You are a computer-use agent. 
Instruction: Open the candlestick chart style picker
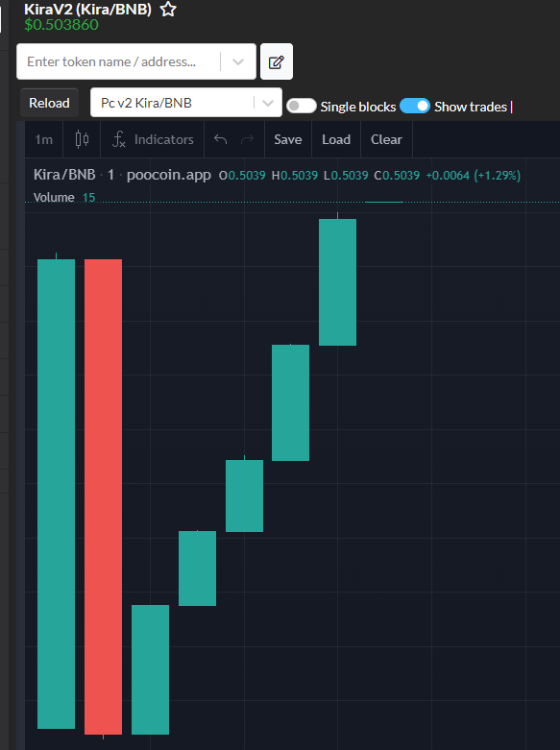[x=82, y=139]
